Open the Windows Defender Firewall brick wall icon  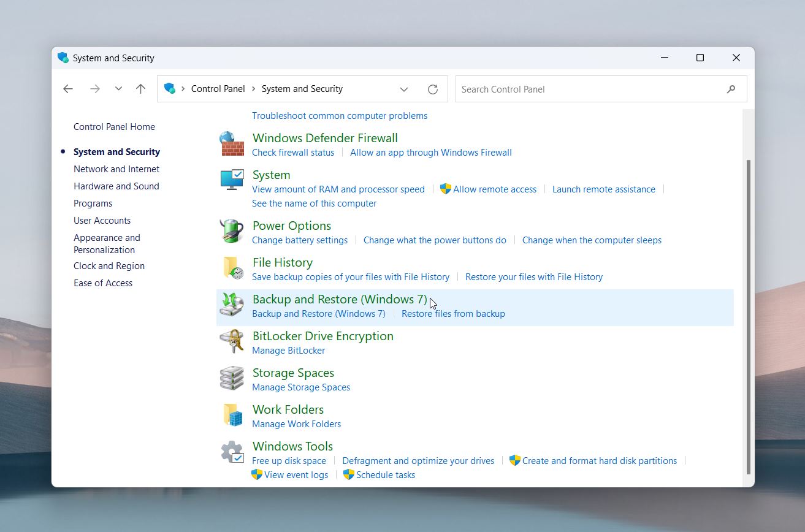(232, 145)
